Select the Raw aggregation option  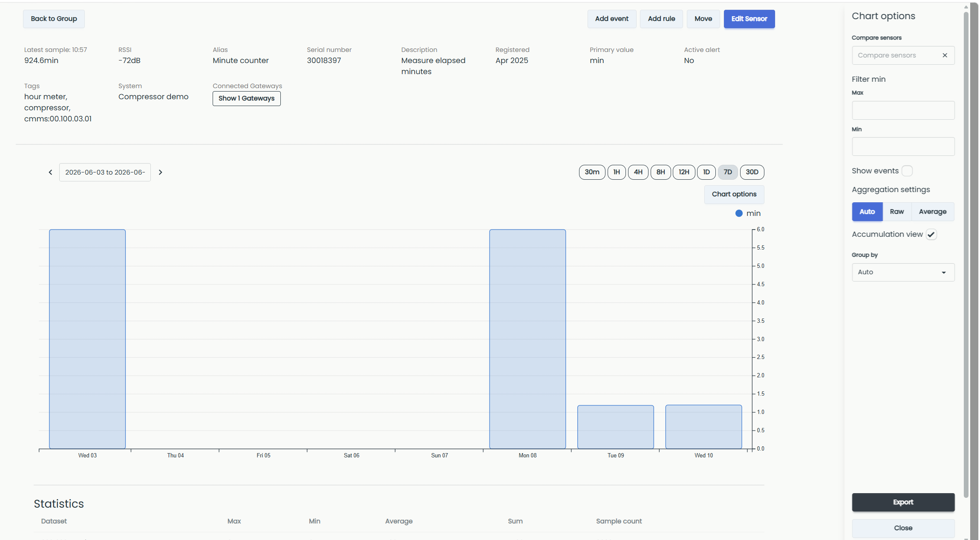pyautogui.click(x=896, y=212)
